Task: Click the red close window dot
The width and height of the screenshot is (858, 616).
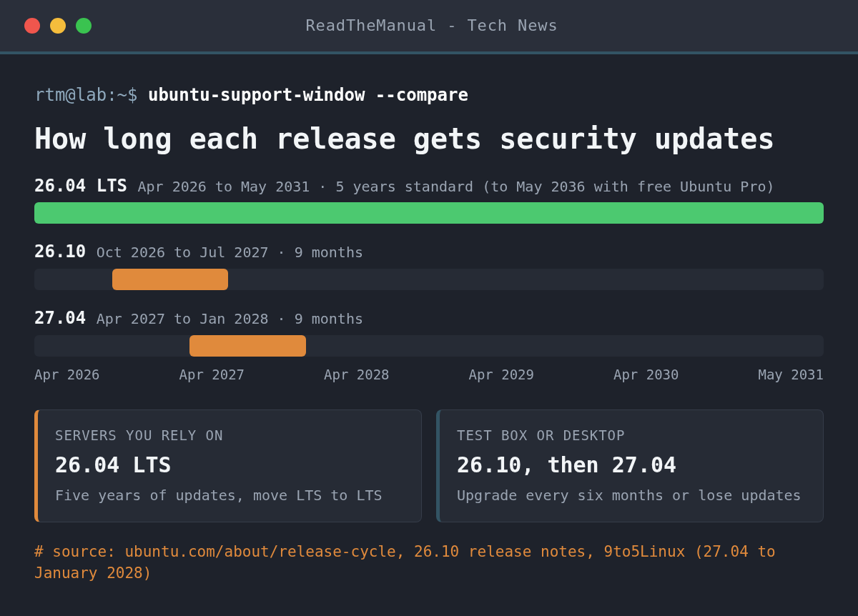Action: [32, 26]
